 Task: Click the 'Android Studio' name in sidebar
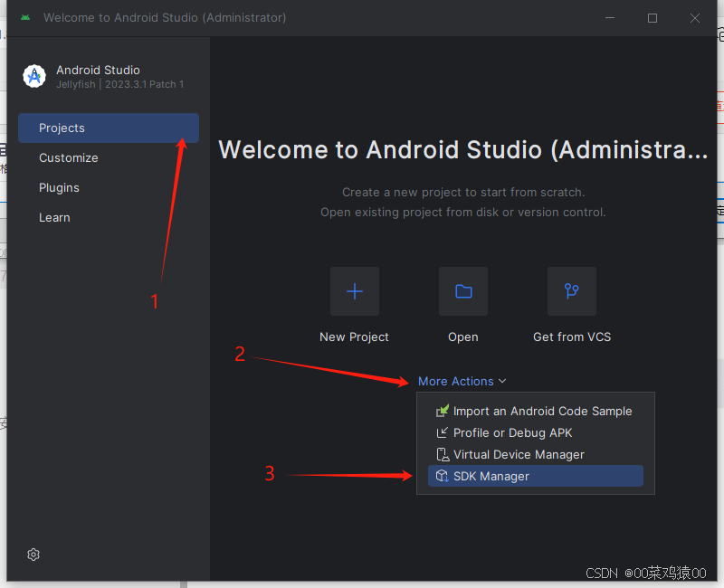98,71
